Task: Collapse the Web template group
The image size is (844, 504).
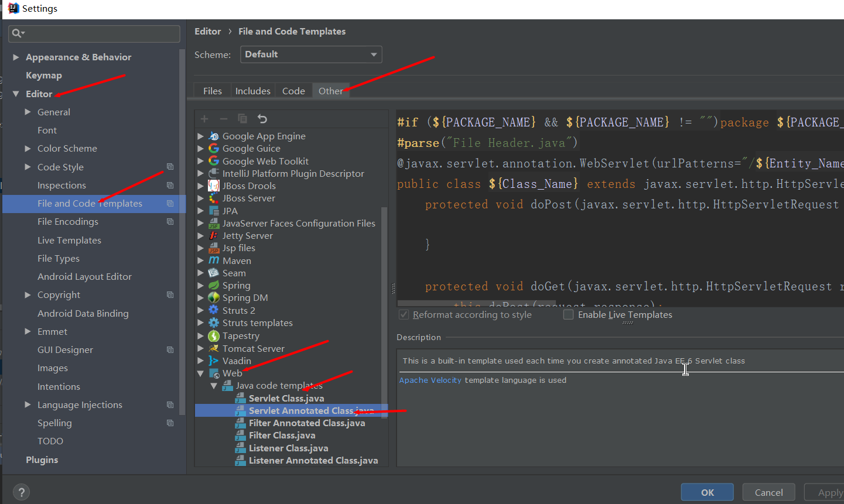Action: [200, 373]
